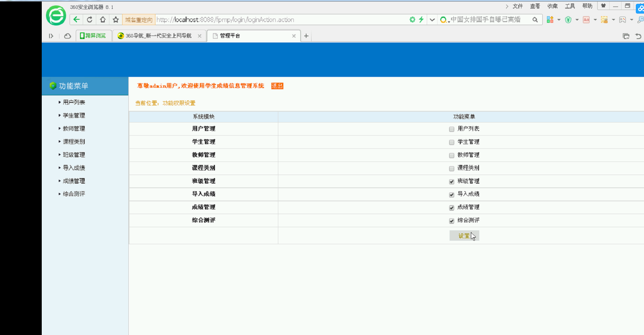
Task: Open 教师管理 in the sidebar menu
Action: [x=74, y=129]
